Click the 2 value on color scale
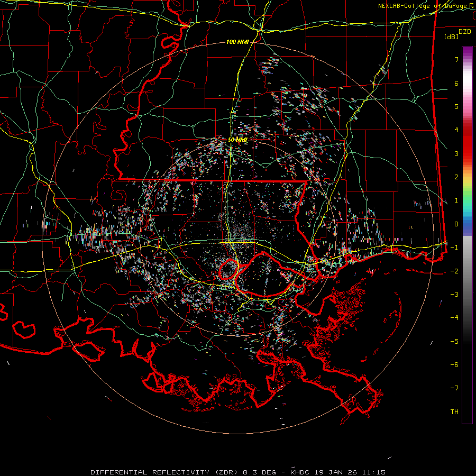 (456, 177)
